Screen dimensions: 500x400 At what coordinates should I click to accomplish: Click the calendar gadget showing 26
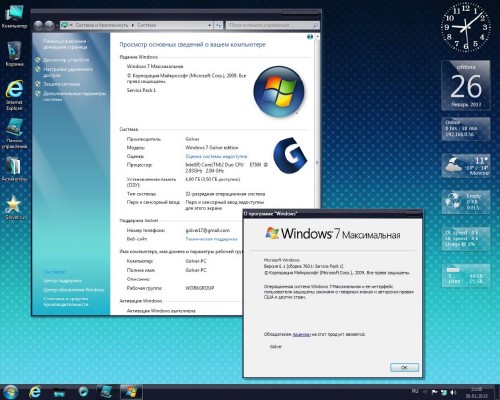466,85
